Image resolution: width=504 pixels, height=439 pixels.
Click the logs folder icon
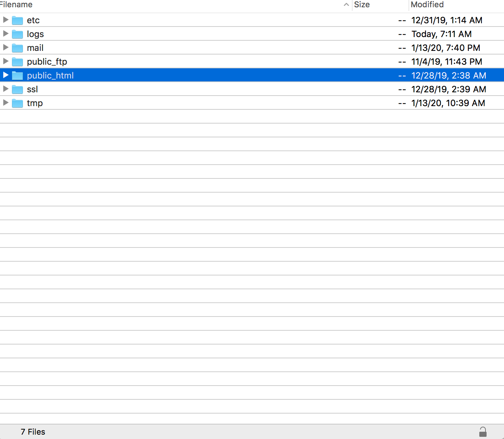click(x=17, y=34)
